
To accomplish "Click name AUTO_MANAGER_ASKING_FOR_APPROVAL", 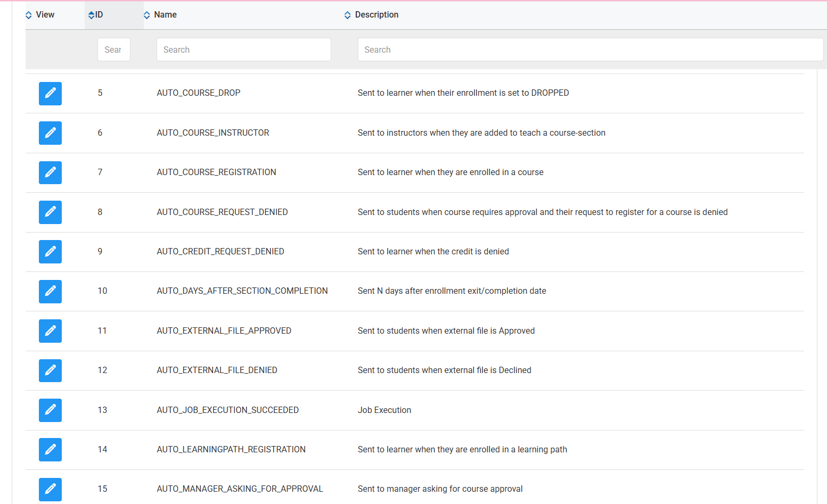I will point(240,489).
